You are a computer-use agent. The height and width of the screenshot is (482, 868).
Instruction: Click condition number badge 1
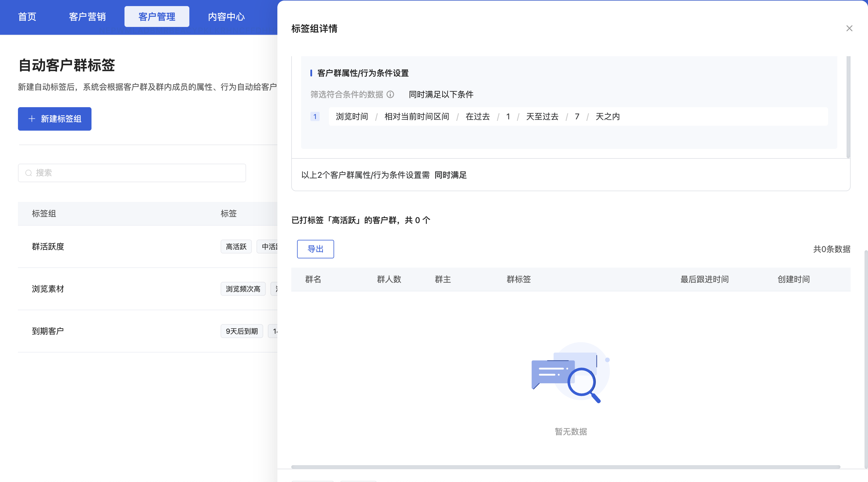(x=315, y=117)
